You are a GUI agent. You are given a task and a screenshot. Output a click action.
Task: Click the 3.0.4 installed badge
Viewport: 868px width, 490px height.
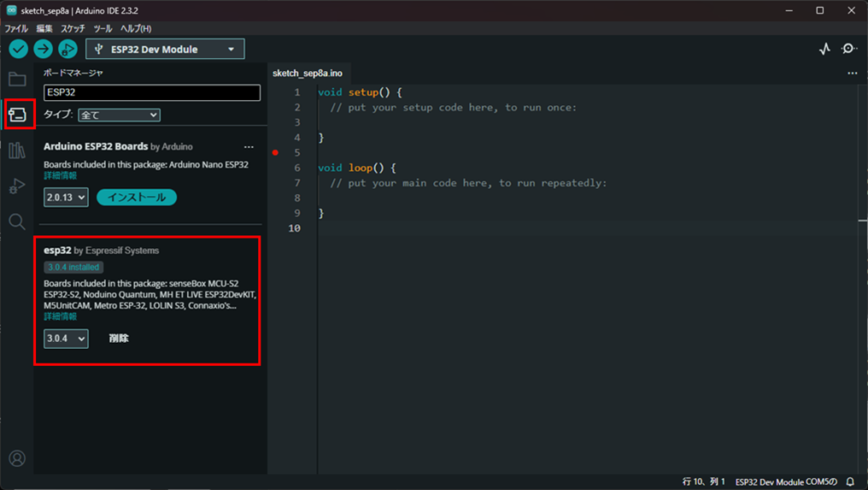pyautogui.click(x=73, y=267)
